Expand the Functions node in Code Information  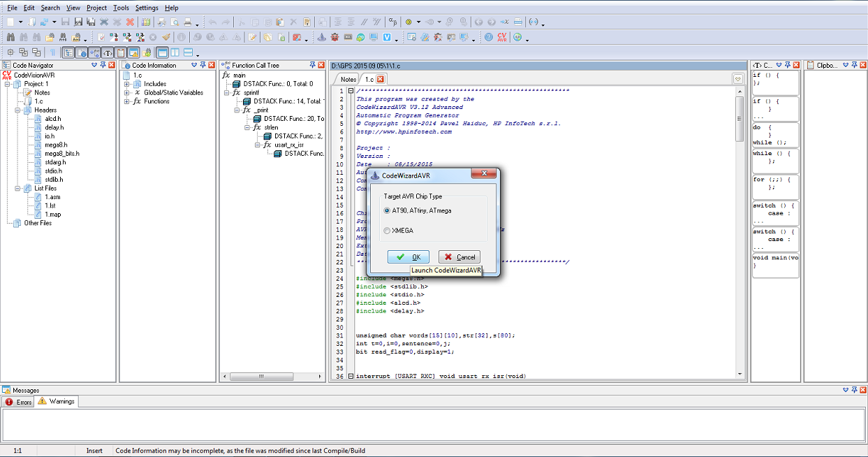tap(127, 101)
